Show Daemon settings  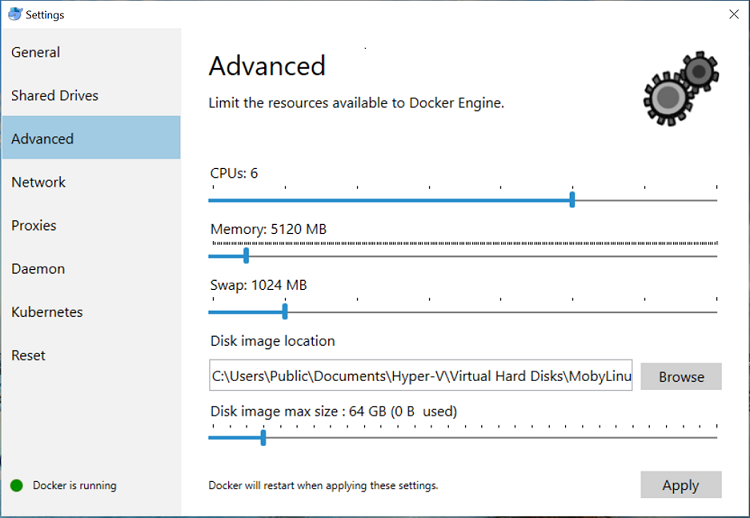coord(91,269)
